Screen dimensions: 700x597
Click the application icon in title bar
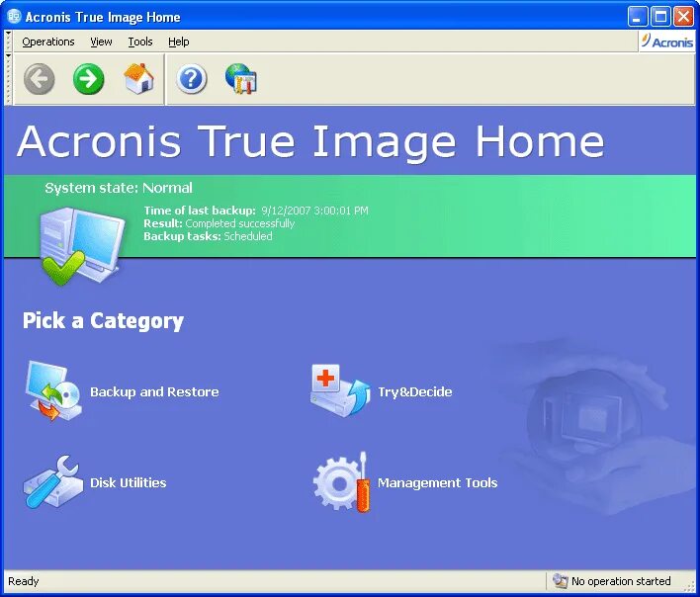(x=14, y=17)
